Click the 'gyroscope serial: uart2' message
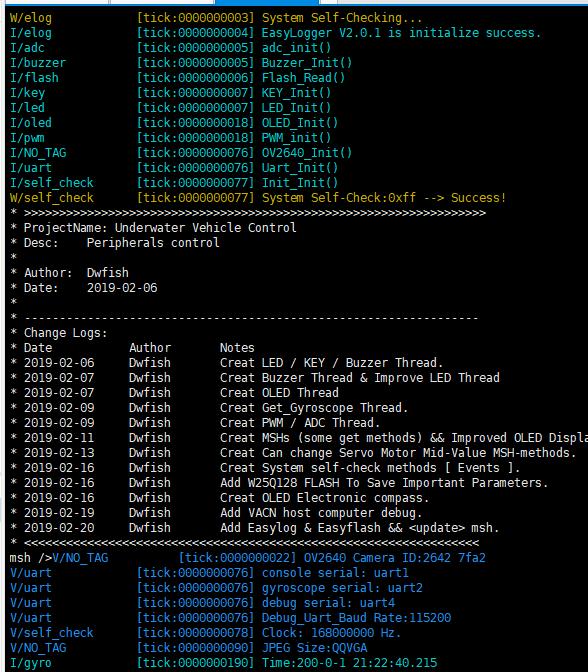588x672 pixels. [342, 588]
